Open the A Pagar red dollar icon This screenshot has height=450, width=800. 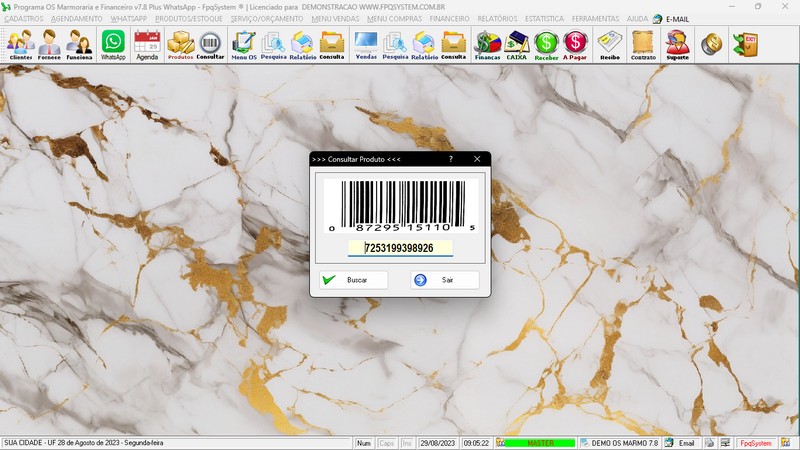coord(575,44)
